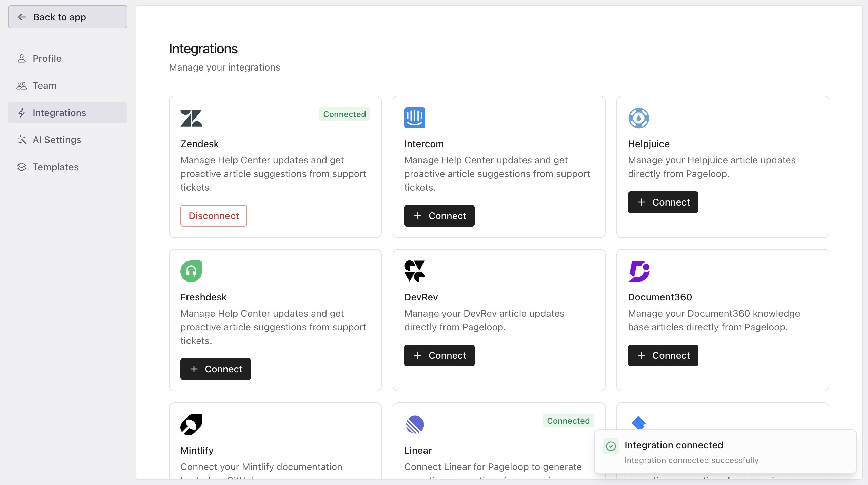Click the DevRev logo icon

tap(414, 271)
